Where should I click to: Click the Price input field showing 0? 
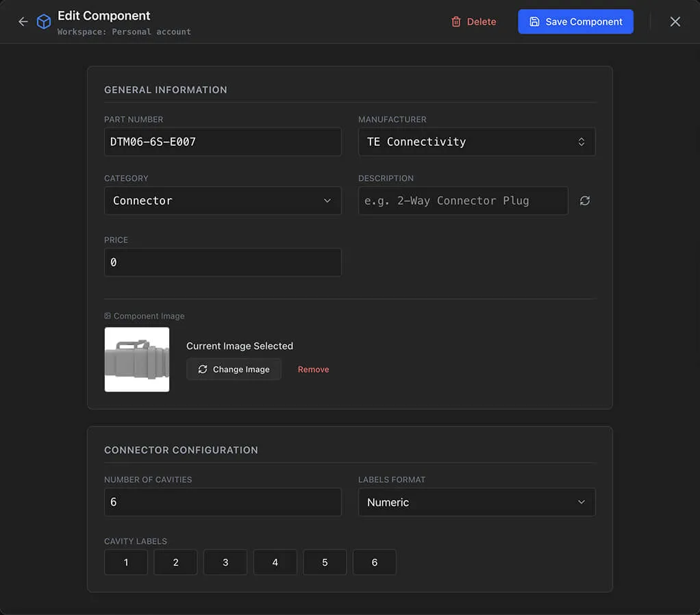pyautogui.click(x=223, y=262)
